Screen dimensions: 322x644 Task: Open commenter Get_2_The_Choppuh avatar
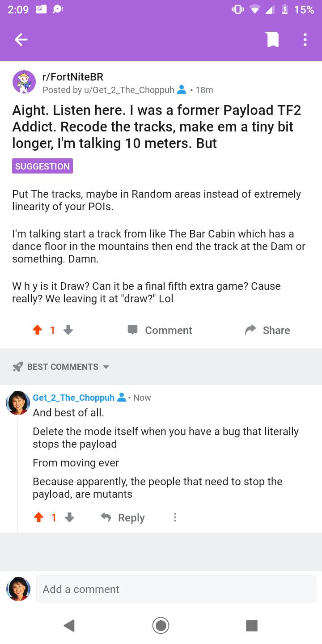(x=18, y=402)
